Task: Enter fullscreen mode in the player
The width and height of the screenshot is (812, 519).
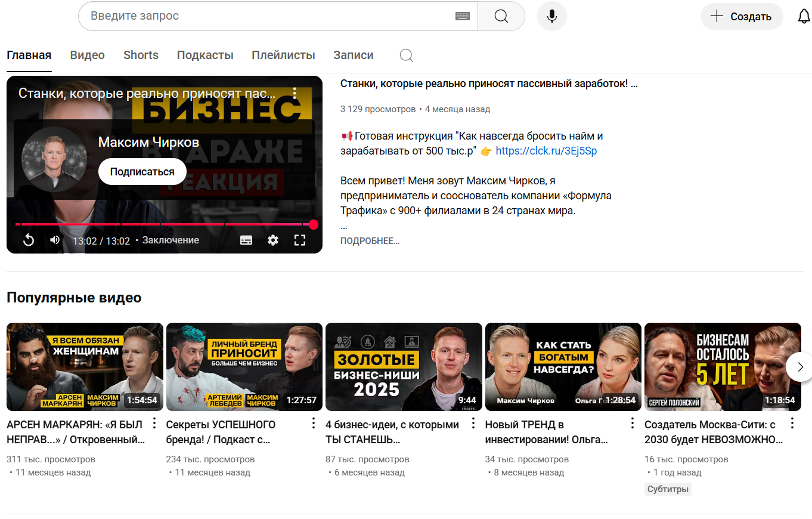Action: tap(300, 240)
